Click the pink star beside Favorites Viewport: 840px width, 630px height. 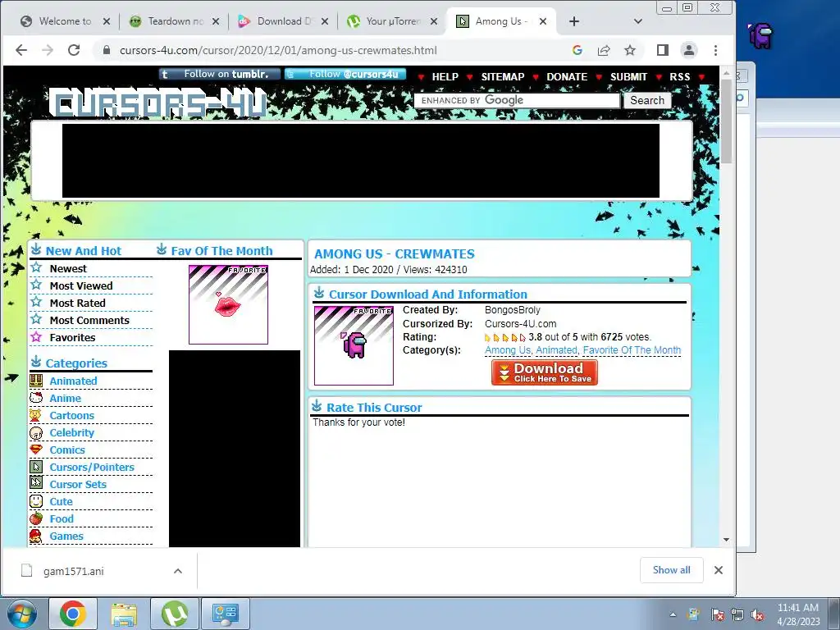[x=36, y=336]
